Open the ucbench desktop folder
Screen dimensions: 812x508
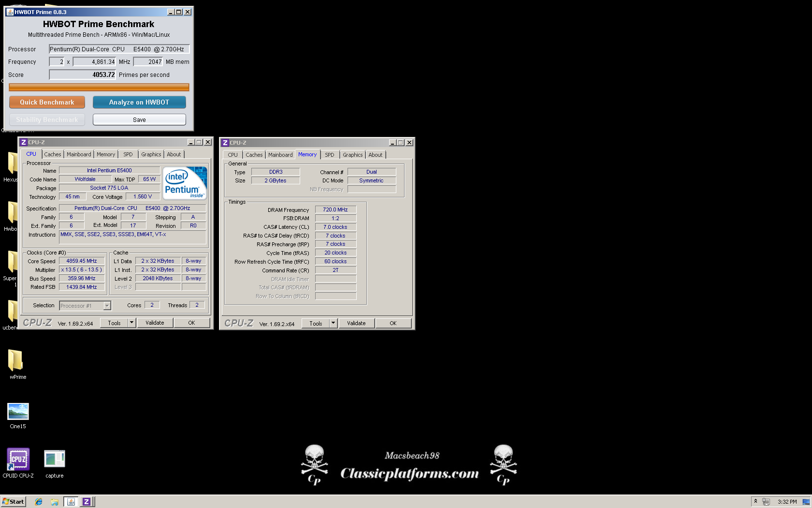(x=12, y=315)
